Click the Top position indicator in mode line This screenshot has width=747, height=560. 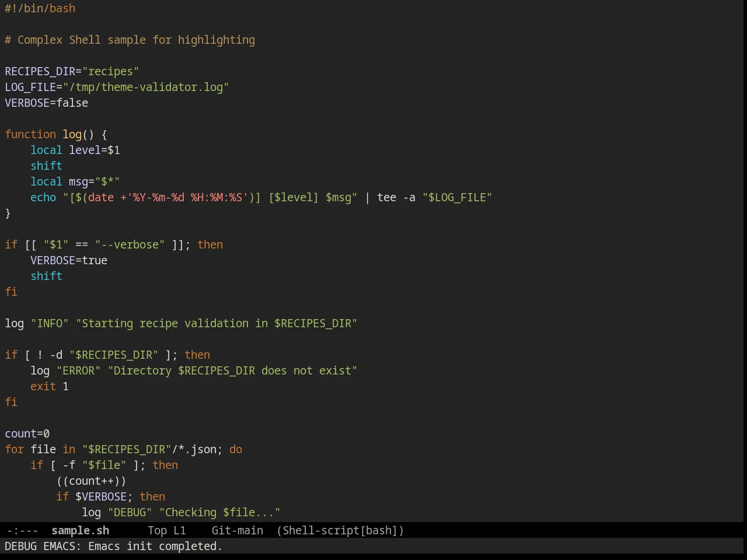click(x=157, y=530)
